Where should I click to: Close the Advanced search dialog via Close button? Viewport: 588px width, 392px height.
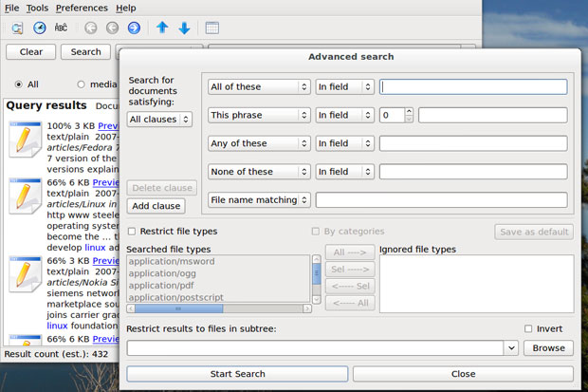click(463, 374)
